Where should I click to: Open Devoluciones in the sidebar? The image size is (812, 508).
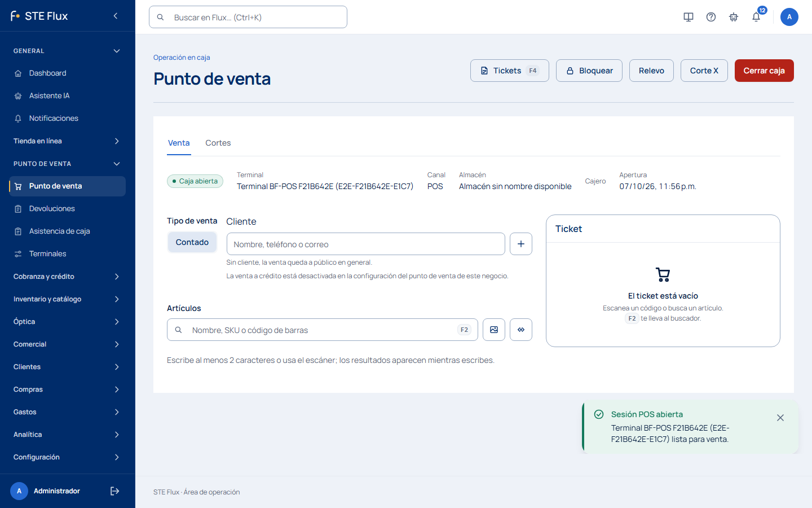click(68, 209)
